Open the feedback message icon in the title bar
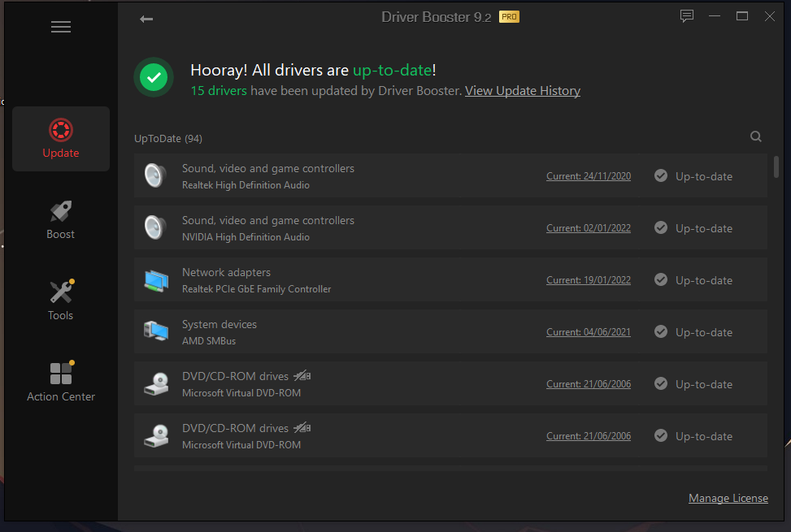This screenshot has height=532, width=791. 687,15
